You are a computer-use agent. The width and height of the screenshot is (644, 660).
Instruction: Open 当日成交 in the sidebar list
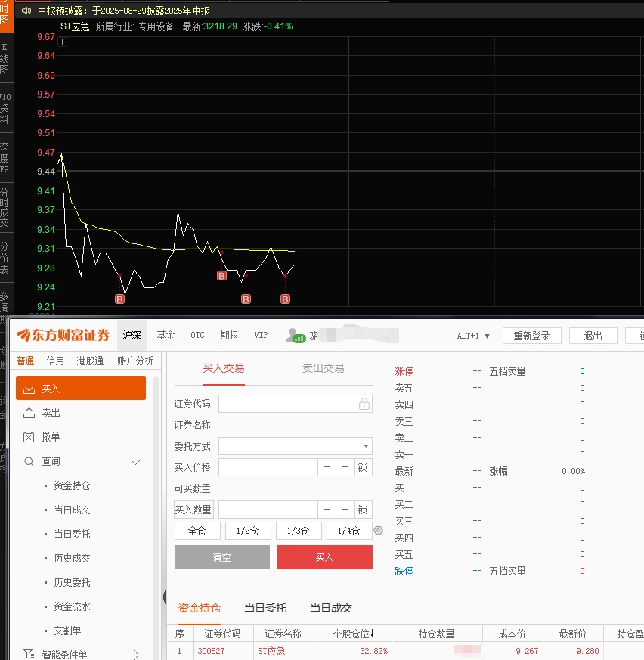(x=72, y=510)
